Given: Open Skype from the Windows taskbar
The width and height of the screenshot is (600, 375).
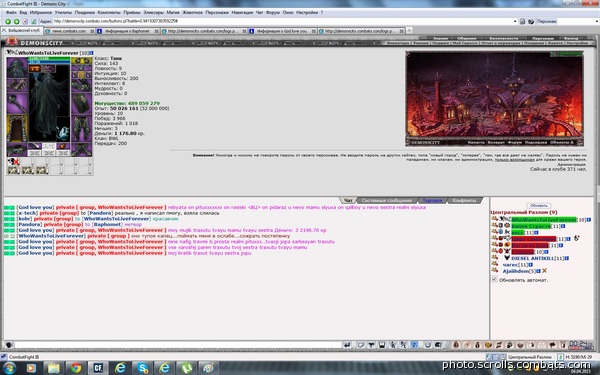Looking at the screenshot, I should 143,368.
